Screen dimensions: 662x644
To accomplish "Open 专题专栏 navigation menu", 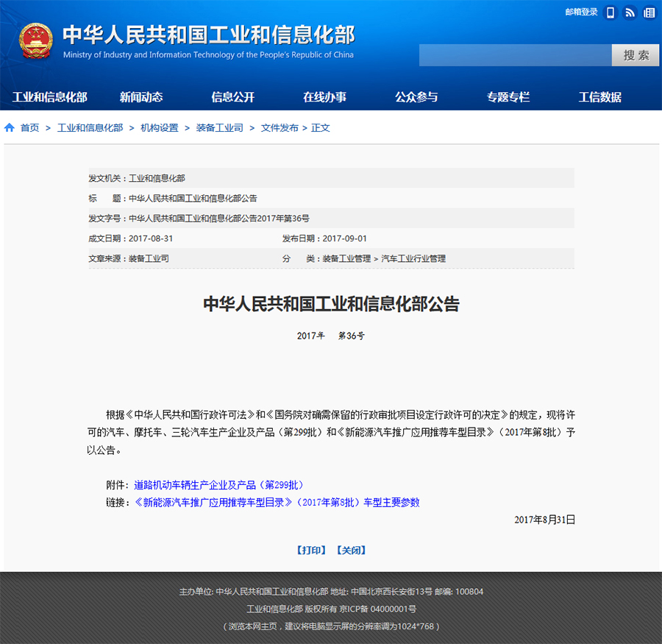I will point(508,96).
